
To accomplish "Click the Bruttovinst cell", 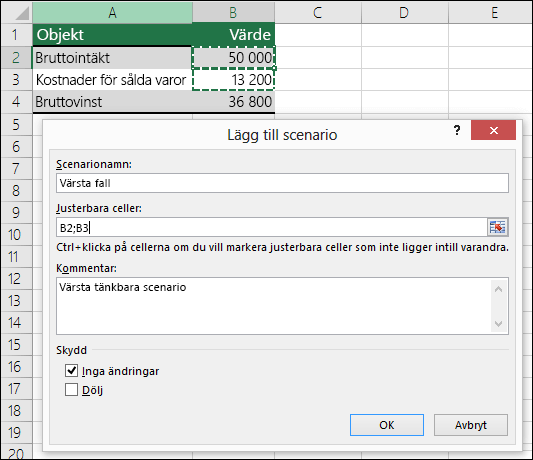I will click(x=113, y=102).
